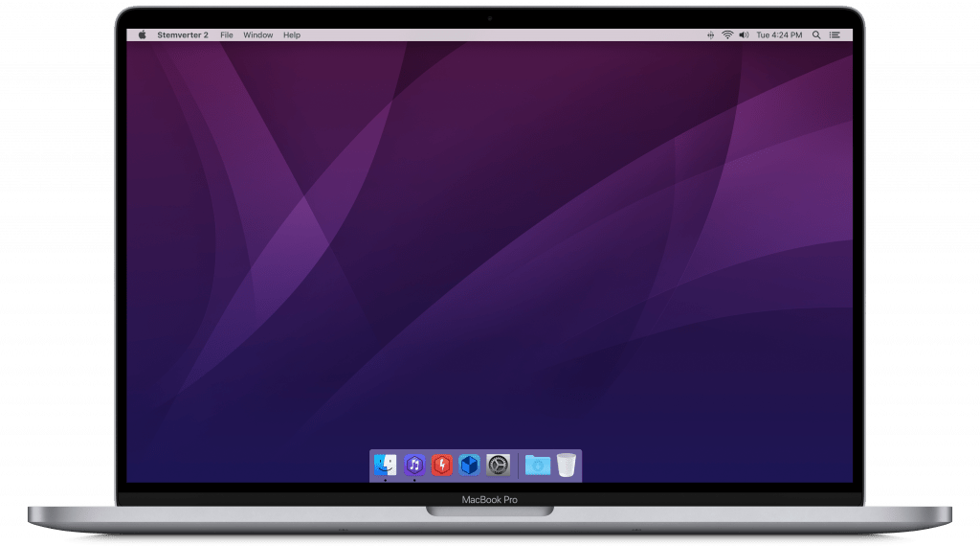Open the Help menu
This screenshot has height=546, width=980.
pyautogui.click(x=292, y=35)
